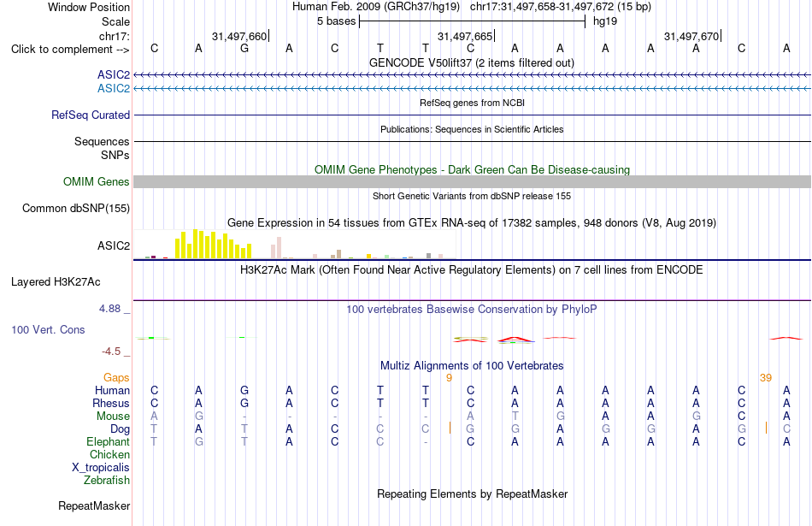Click the red PhyloP peak in the conservation track
Viewport: 812px width, 526px height.
pos(515,340)
